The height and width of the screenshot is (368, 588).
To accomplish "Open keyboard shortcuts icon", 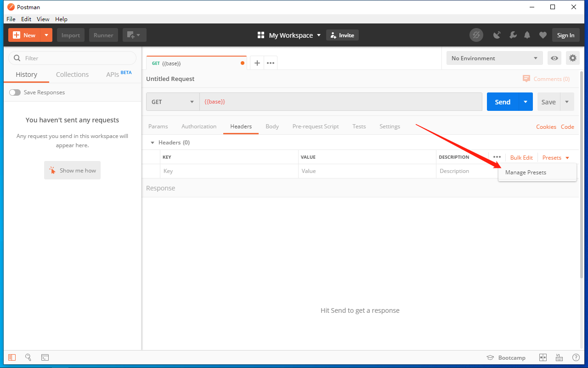I will [560, 357].
